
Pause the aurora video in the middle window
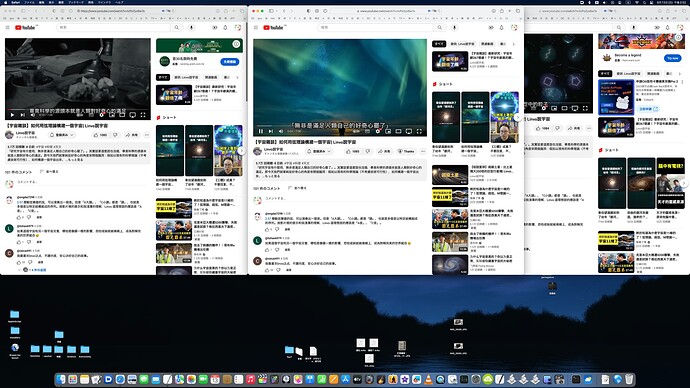(261, 131)
